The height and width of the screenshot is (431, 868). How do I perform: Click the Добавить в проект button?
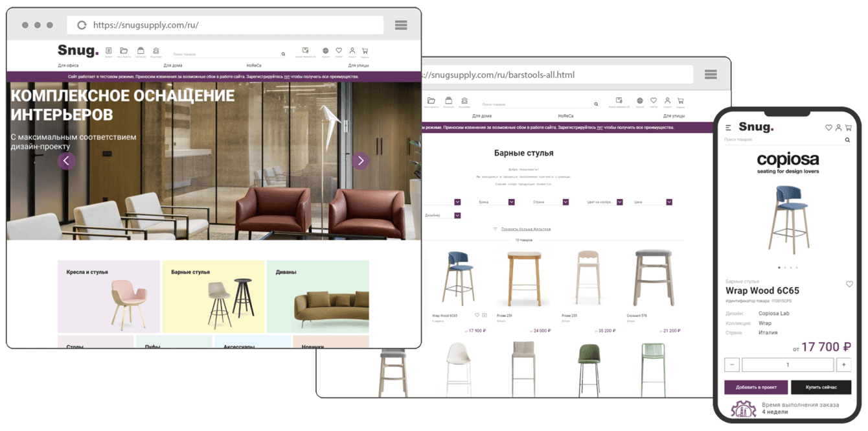point(756,387)
